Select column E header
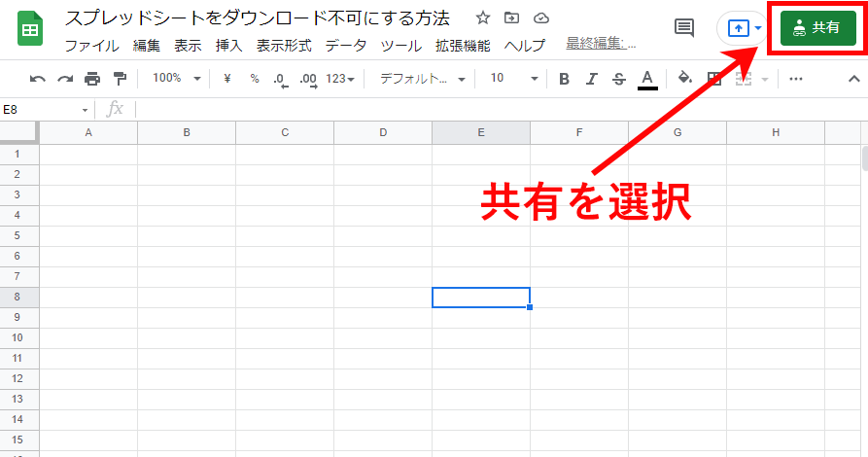The height and width of the screenshot is (457, 868). point(481,133)
